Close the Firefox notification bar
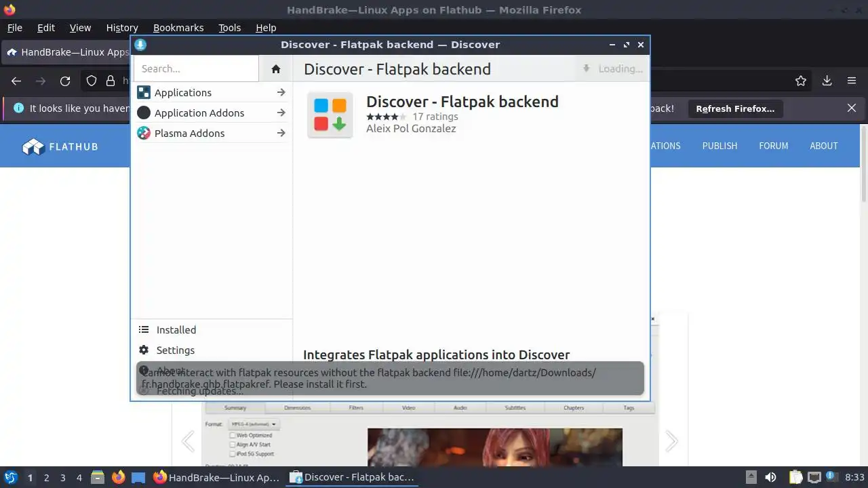The width and height of the screenshot is (868, 488). [852, 108]
